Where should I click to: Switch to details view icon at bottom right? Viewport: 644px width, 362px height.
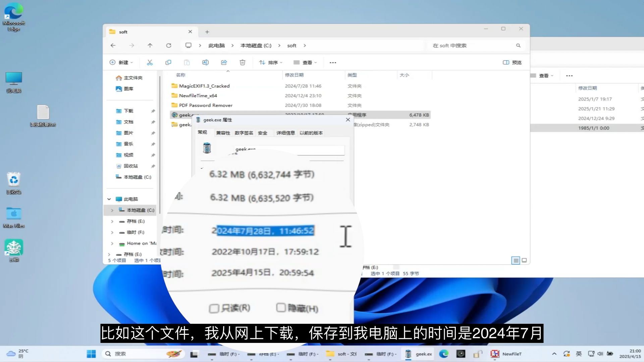[516, 260]
